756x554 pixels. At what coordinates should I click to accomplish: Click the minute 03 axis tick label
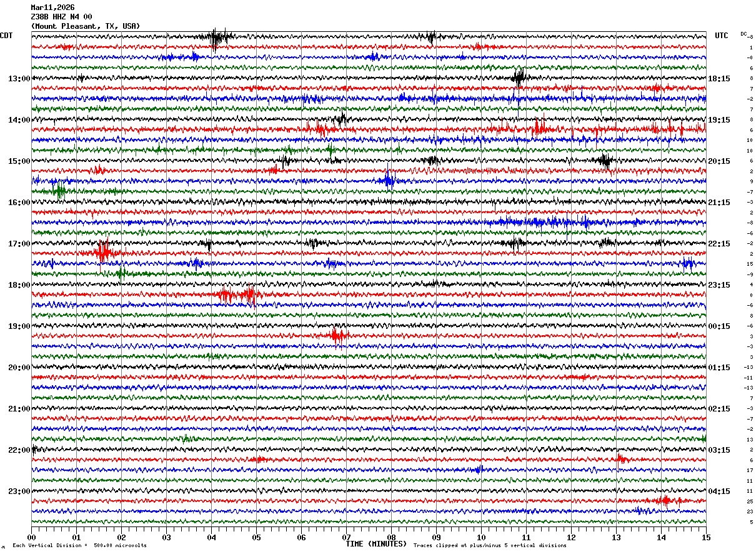tap(166, 537)
